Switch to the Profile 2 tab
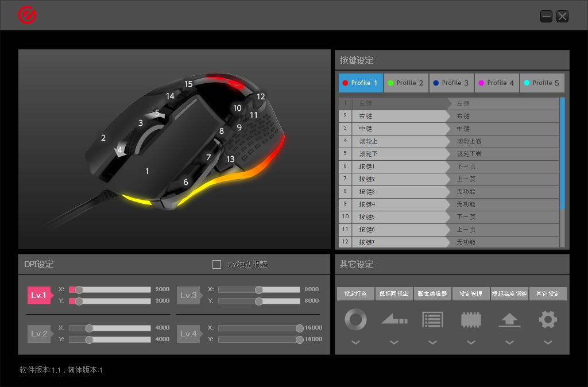The image size is (588, 387). coord(405,83)
